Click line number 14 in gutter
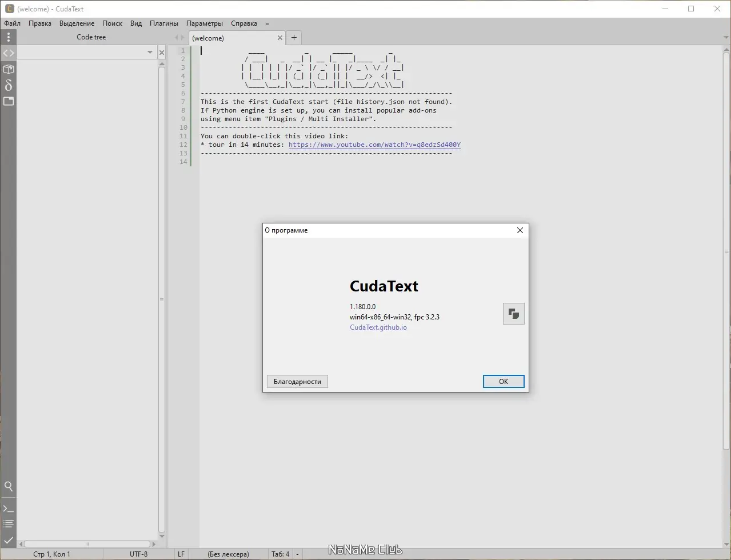Viewport: 731px width, 560px height. tap(183, 162)
